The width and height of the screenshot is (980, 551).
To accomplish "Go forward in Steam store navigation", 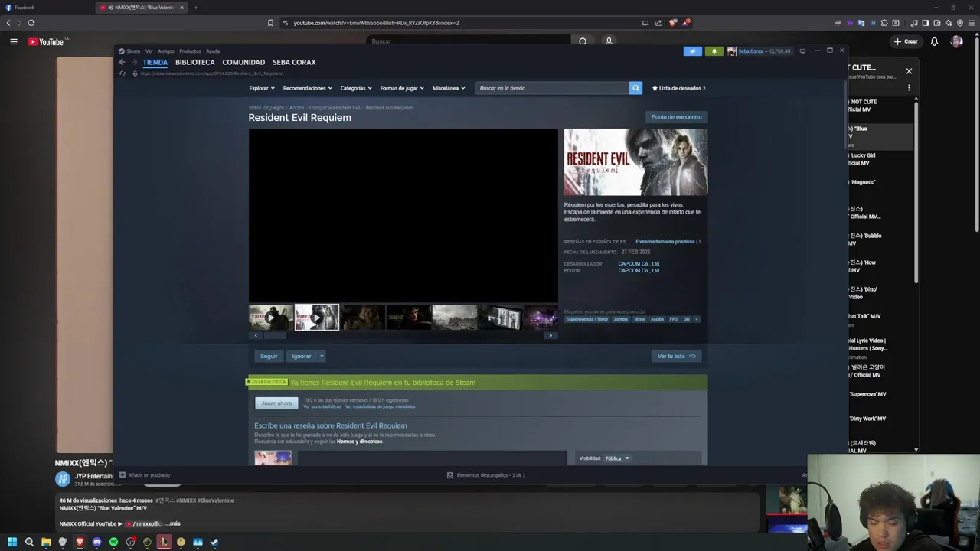I will (x=134, y=62).
